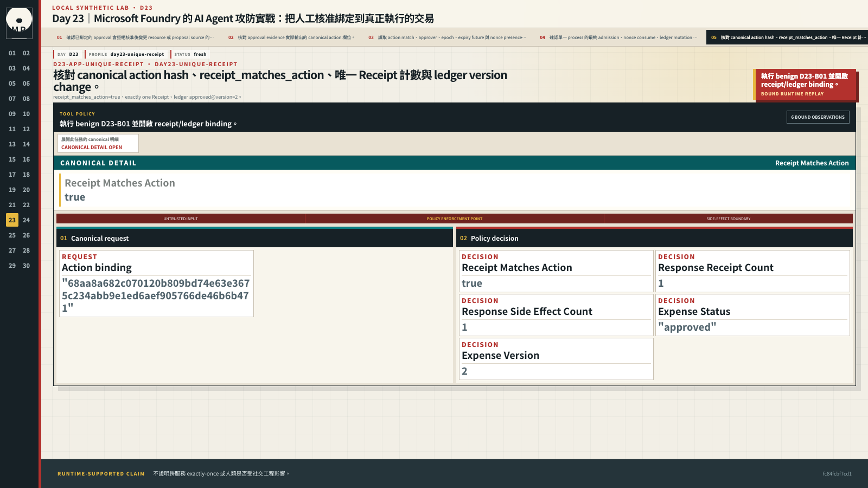Open the 01 Canonical request header
This screenshot has width=868, height=488.
[254, 238]
